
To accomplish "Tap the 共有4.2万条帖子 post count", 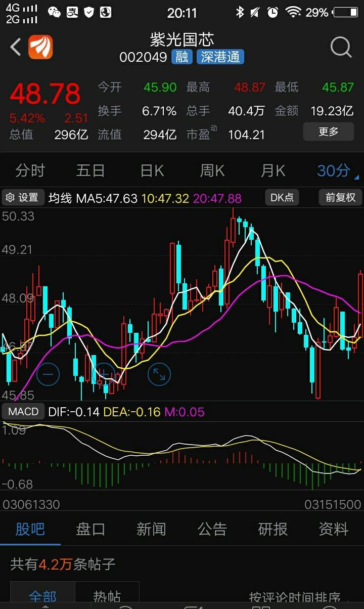I will 63,564.
